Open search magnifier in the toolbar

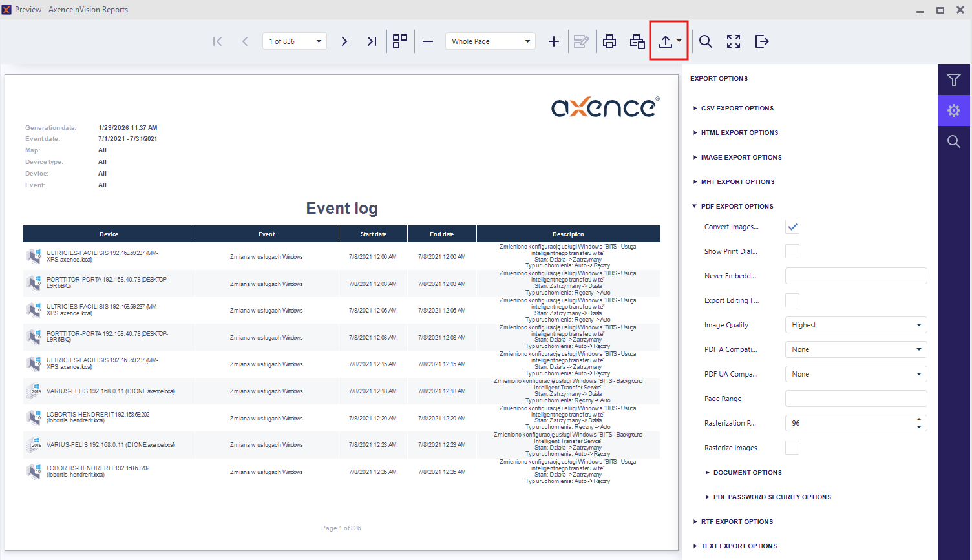706,41
